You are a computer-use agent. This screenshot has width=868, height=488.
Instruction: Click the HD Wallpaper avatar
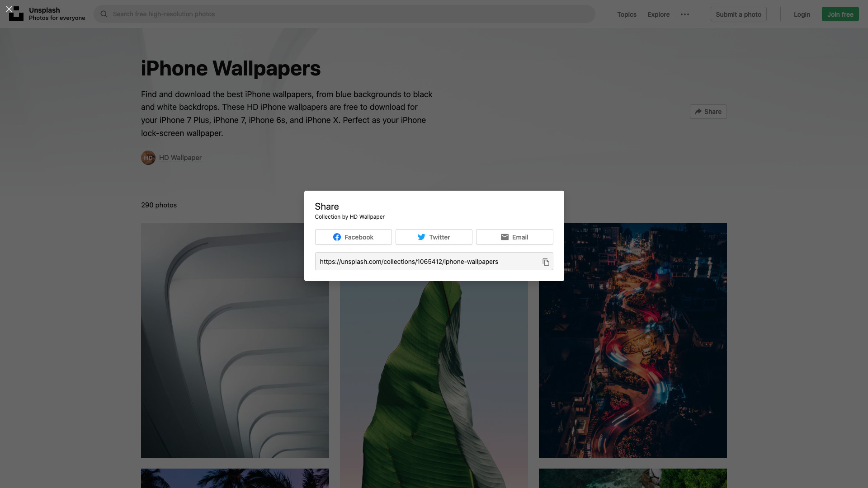tap(148, 158)
